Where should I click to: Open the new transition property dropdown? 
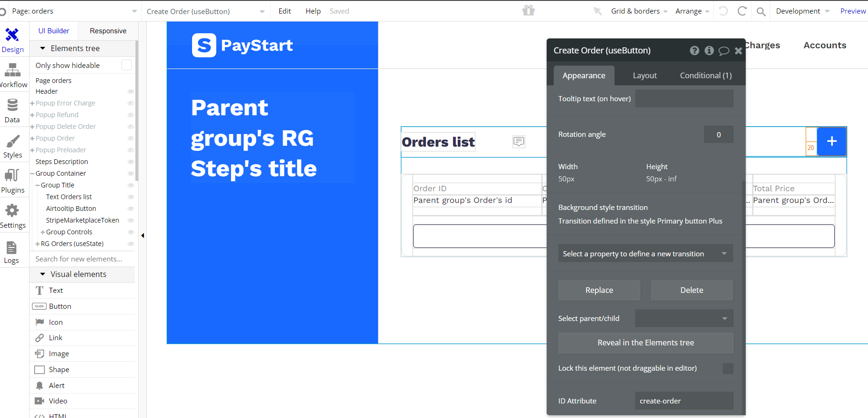point(645,254)
